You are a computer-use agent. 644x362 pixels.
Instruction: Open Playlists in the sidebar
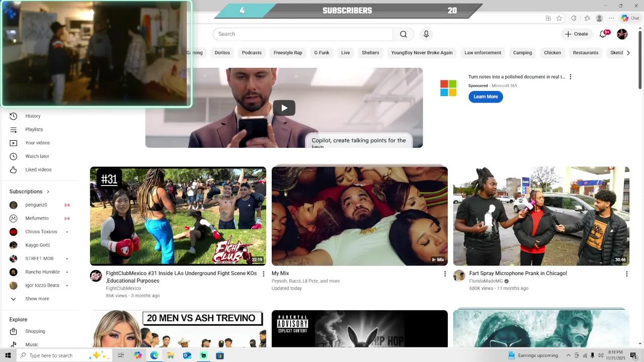[x=34, y=129]
